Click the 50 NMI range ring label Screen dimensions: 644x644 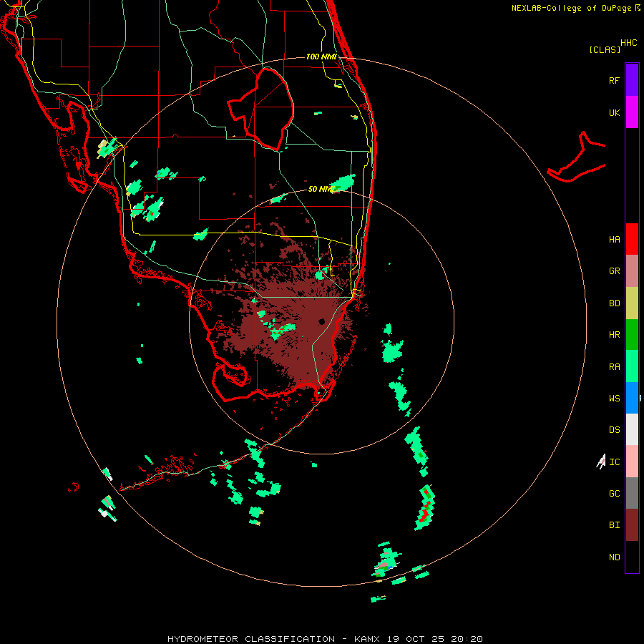coord(321,189)
